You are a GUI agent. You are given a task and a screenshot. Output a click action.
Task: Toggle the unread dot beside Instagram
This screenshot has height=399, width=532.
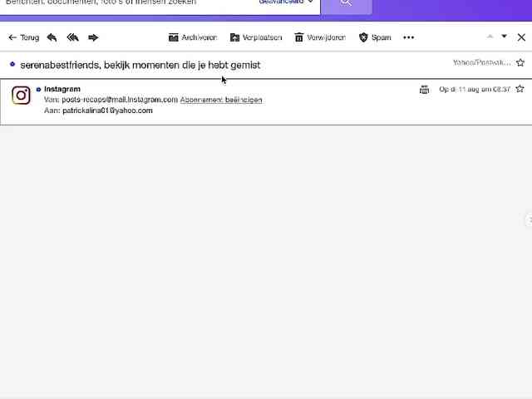click(x=38, y=89)
